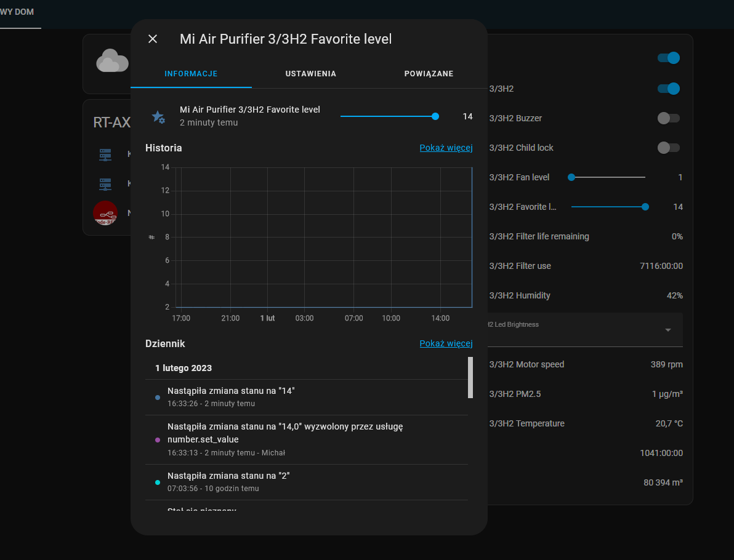734x560 pixels.
Task: Click 'Pokaż więcej' next to Dziennik
Action: pos(446,343)
